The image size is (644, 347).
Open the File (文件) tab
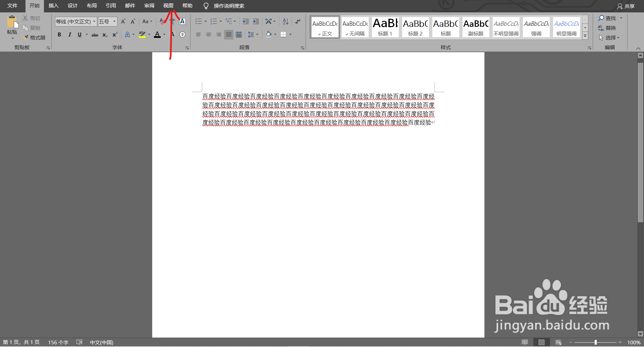click(x=12, y=6)
